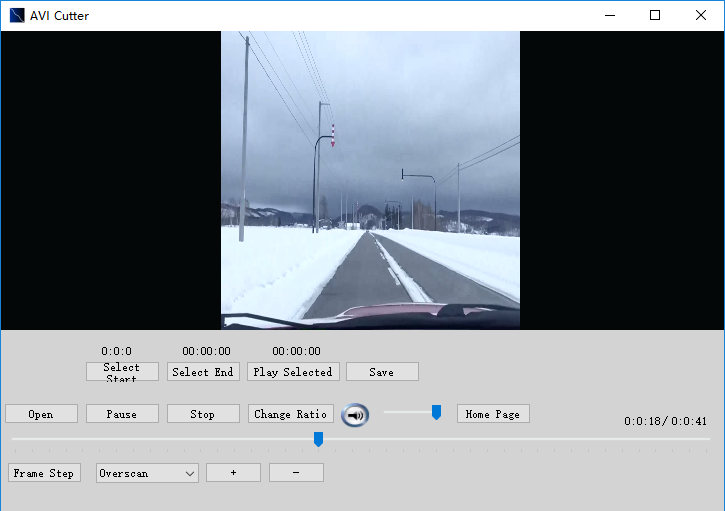This screenshot has width=725, height=511.
Task: Pause the video playback
Action: tap(122, 414)
